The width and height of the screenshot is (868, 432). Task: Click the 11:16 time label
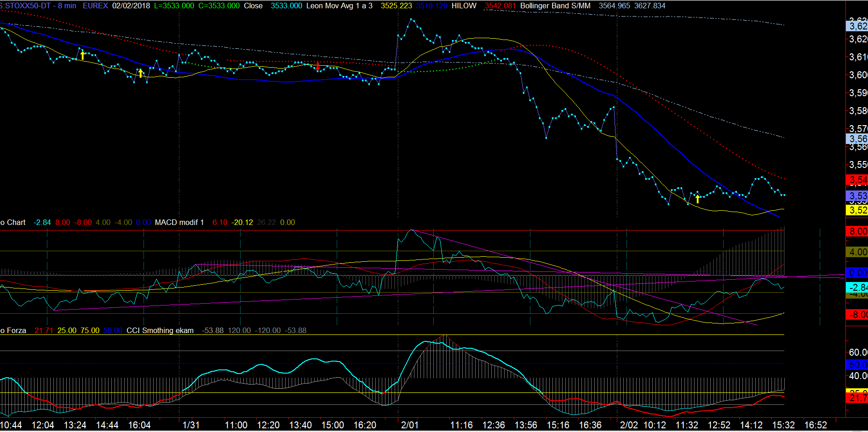[461, 425]
